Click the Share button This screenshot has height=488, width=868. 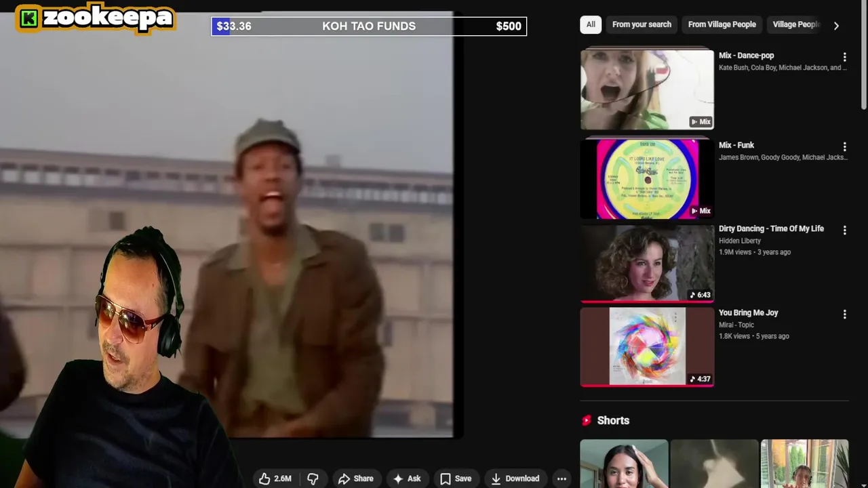(x=356, y=479)
